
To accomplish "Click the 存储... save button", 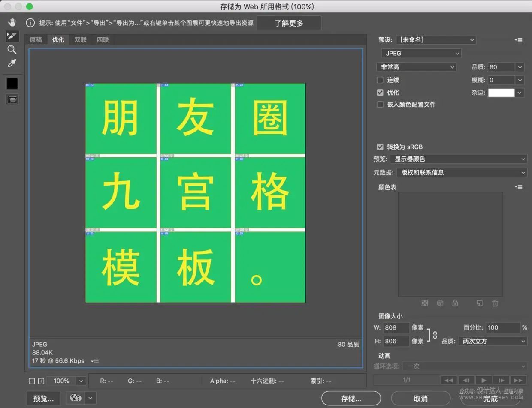I will (x=351, y=399).
